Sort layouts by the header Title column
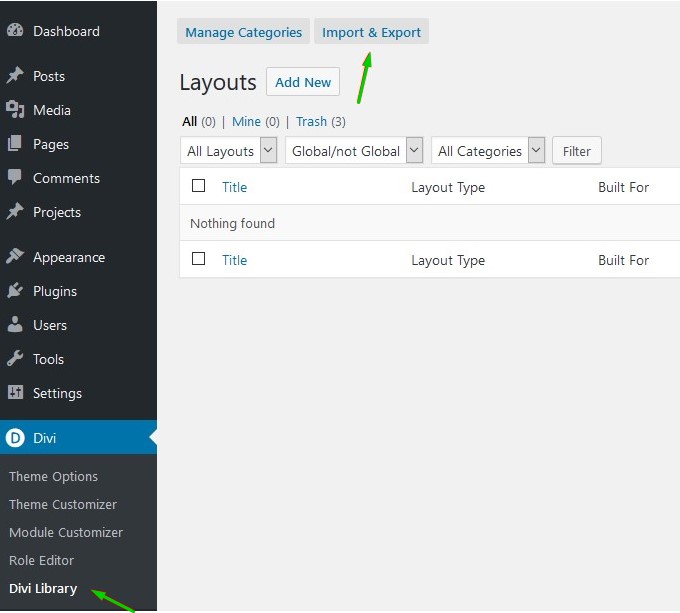 click(234, 187)
